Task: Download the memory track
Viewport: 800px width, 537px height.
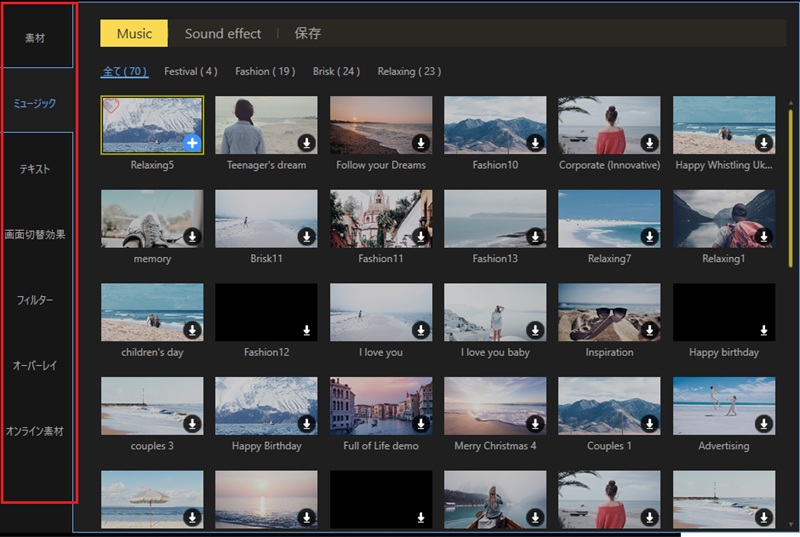Action: 192,236
